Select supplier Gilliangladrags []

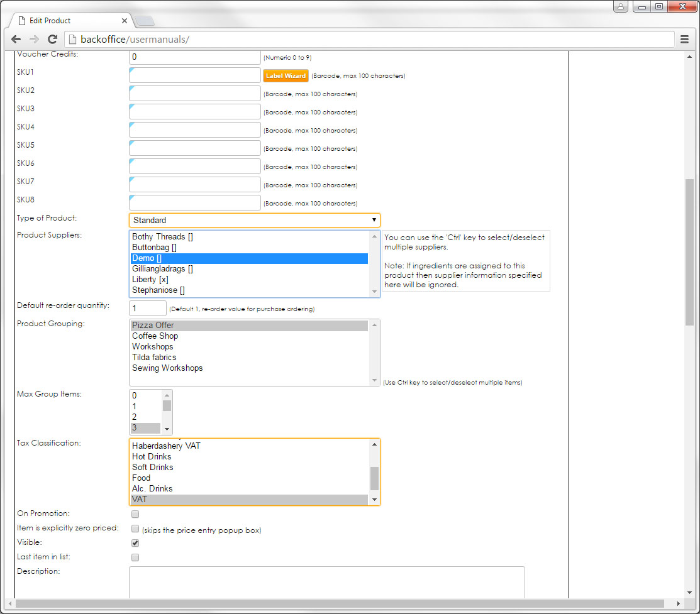pos(249,268)
